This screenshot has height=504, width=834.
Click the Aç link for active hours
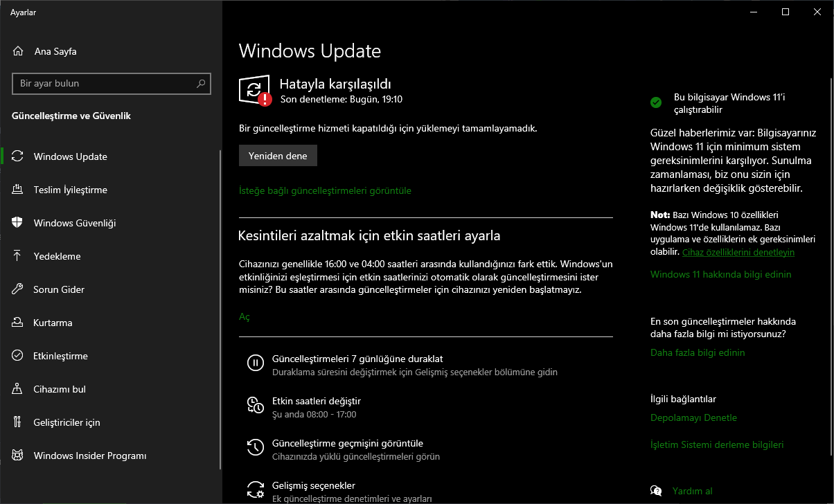pyautogui.click(x=244, y=316)
